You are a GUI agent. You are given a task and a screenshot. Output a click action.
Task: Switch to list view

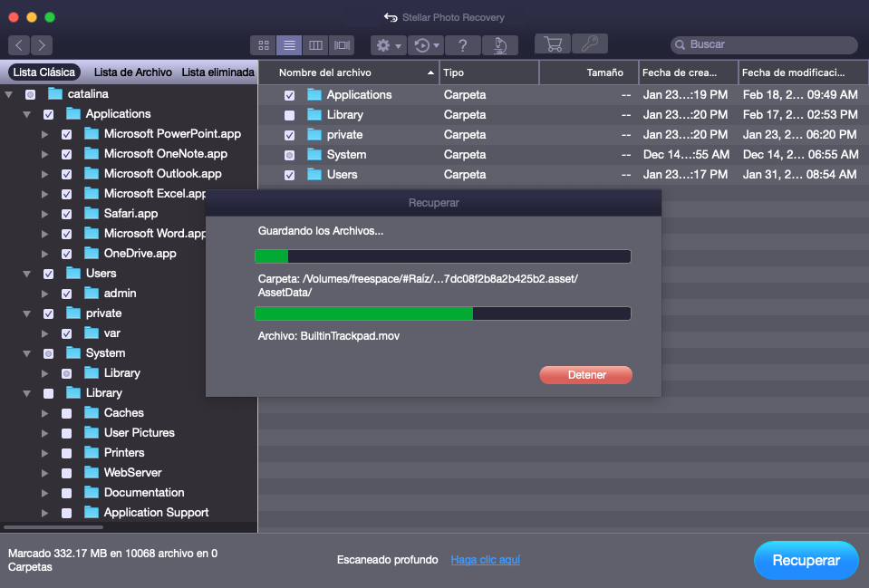tap(289, 45)
